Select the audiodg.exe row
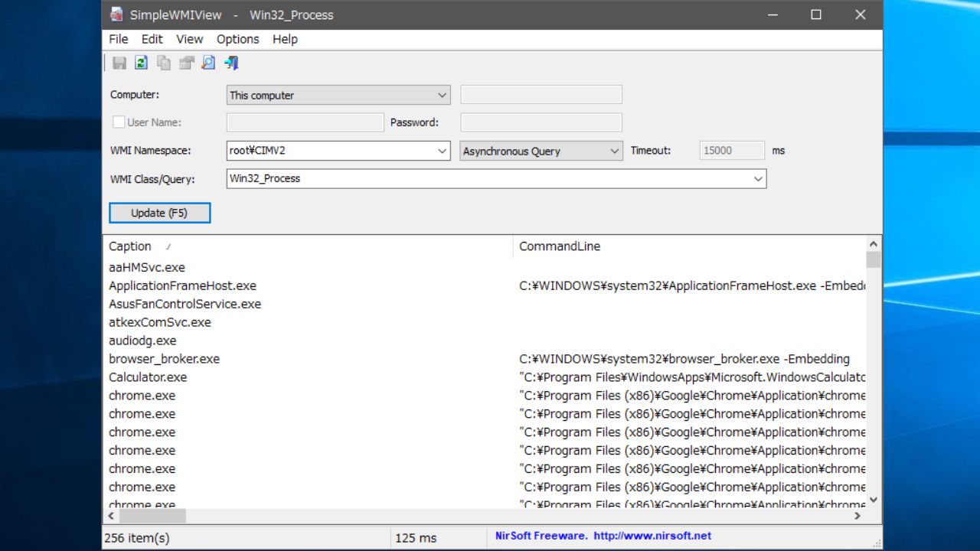Screen dimensions: 980x551 [x=484, y=341]
